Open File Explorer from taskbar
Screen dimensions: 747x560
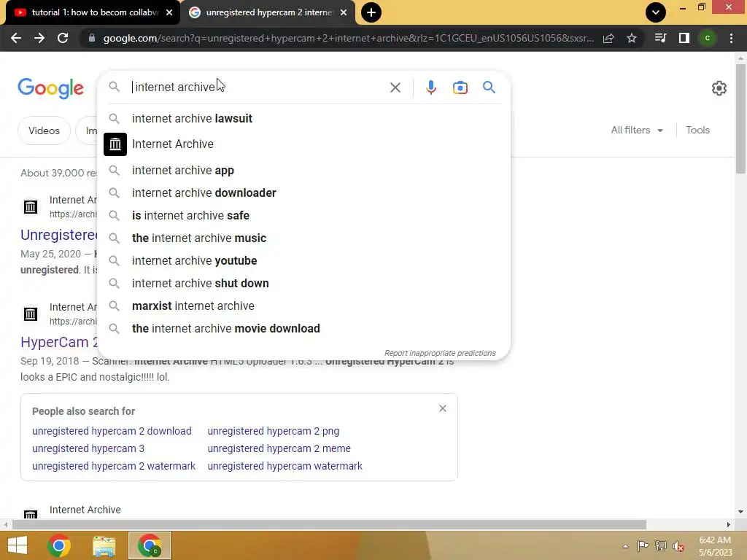point(104,545)
